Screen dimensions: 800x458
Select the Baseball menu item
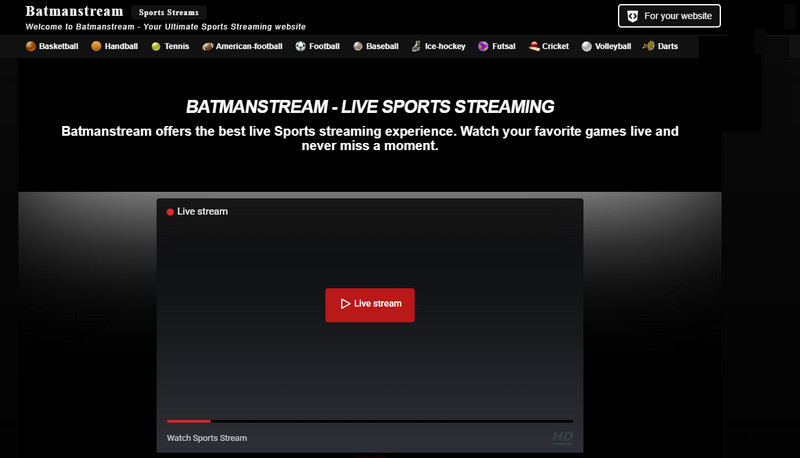(376, 46)
